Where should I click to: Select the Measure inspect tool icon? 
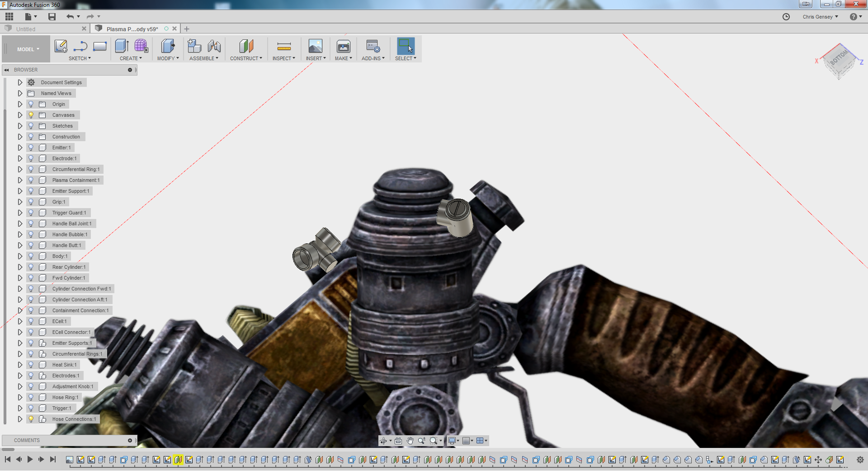[x=283, y=46]
